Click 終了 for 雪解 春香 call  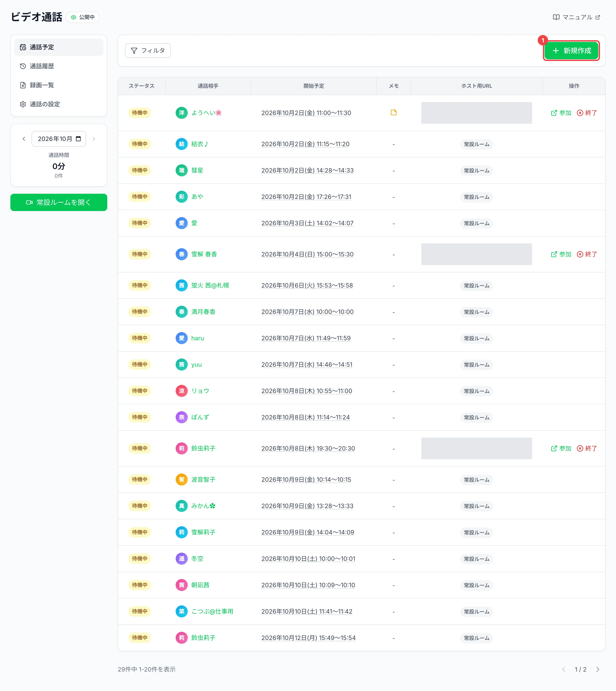pyautogui.click(x=587, y=254)
